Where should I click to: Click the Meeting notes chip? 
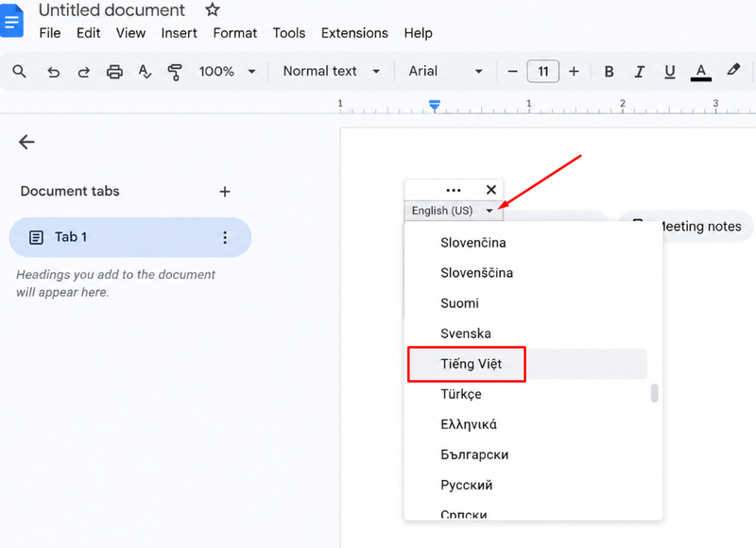pos(687,226)
